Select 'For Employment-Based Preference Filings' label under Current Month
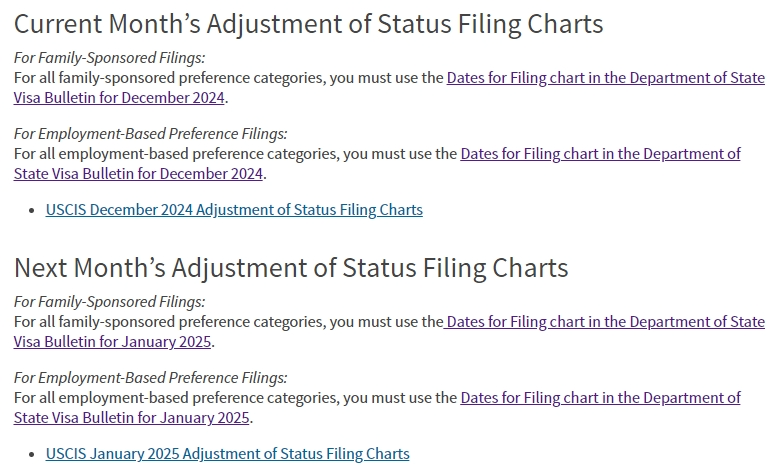 click(x=150, y=134)
